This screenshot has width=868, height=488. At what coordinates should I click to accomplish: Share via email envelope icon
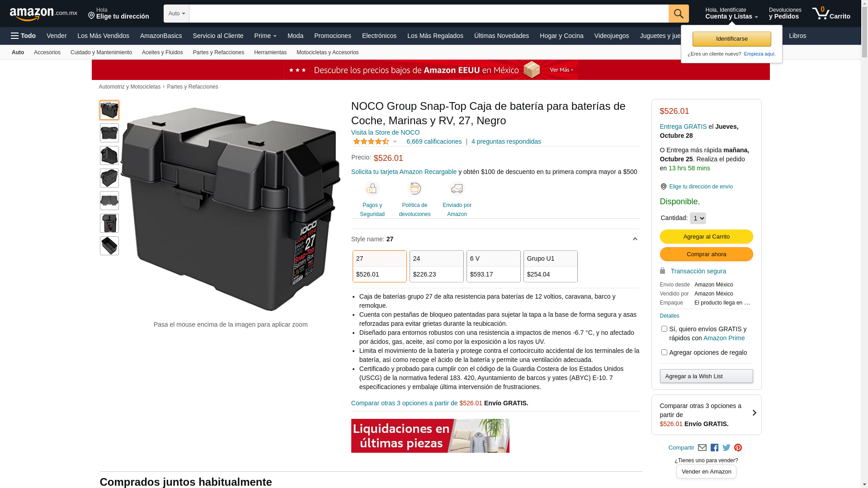(702, 448)
